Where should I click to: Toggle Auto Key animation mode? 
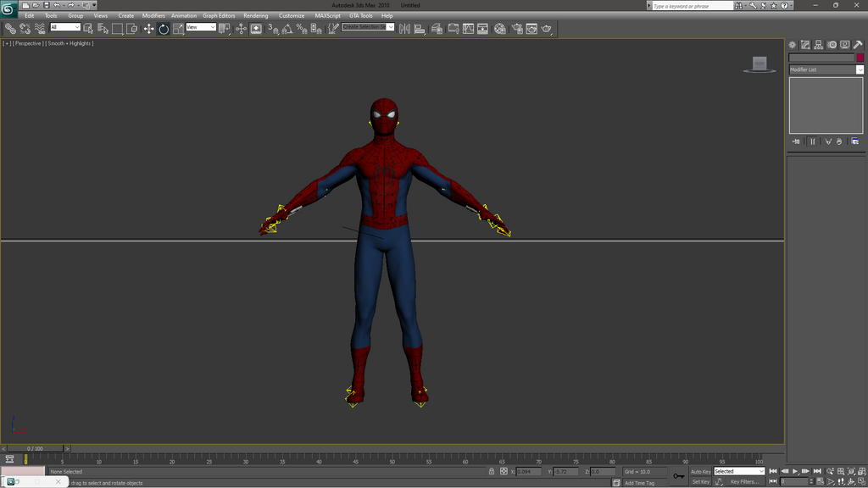700,471
